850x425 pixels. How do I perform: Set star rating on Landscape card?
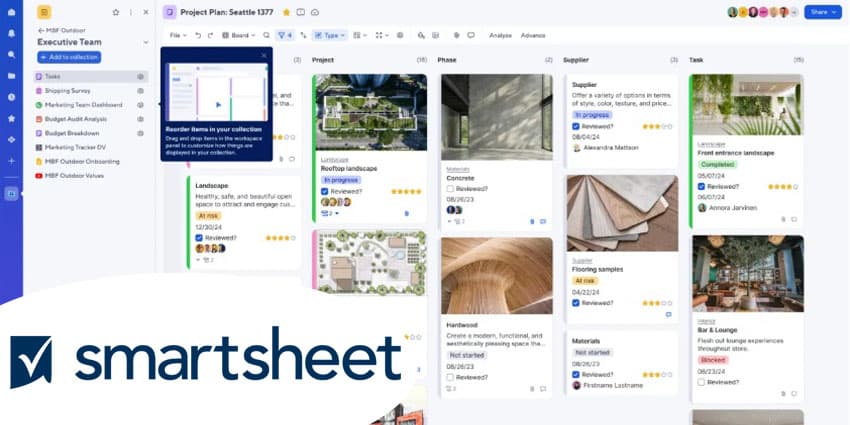tap(280, 238)
